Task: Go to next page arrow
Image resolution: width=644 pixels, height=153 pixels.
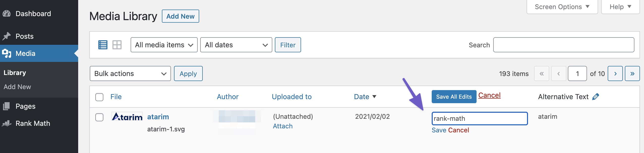Action: click(615, 73)
